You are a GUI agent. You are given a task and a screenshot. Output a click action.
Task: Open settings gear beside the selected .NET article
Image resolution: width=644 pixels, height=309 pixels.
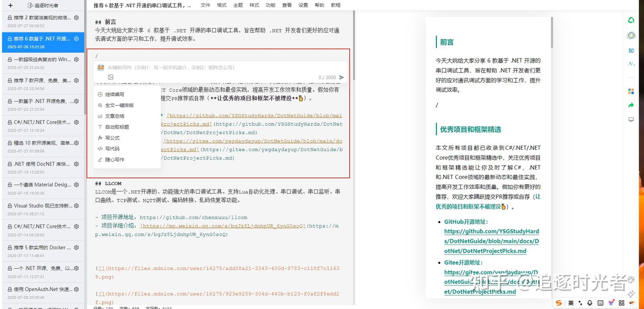tap(76, 38)
